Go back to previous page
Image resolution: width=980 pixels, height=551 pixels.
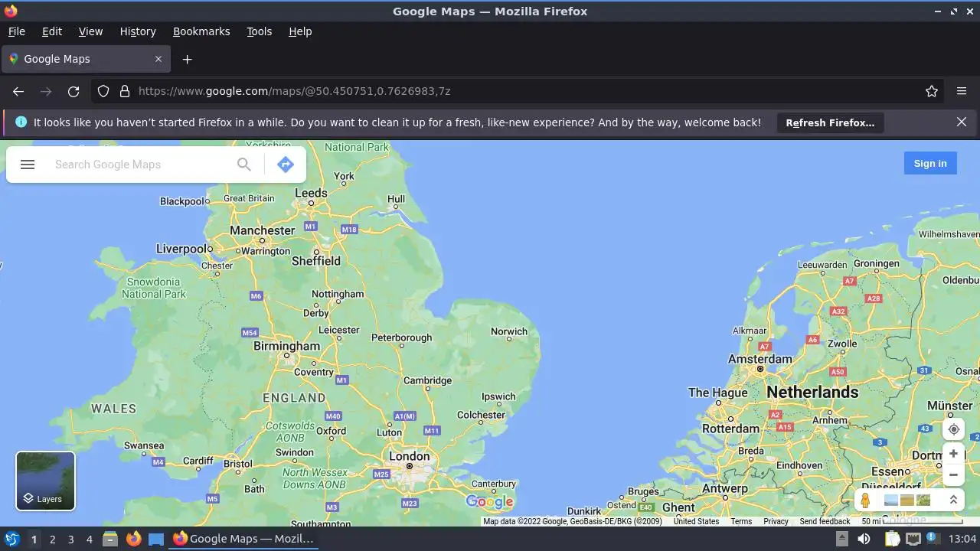click(x=18, y=91)
